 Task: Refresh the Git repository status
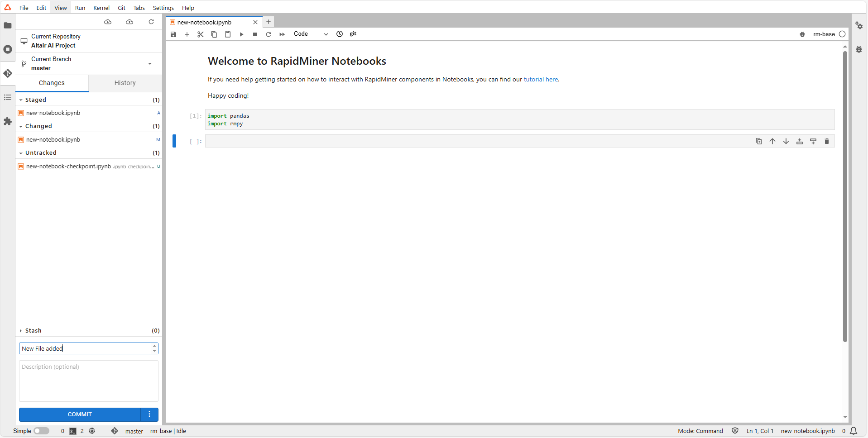151,22
